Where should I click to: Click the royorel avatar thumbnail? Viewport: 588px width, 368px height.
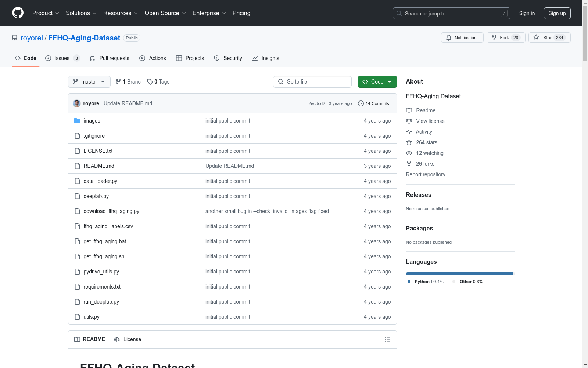[x=77, y=103]
